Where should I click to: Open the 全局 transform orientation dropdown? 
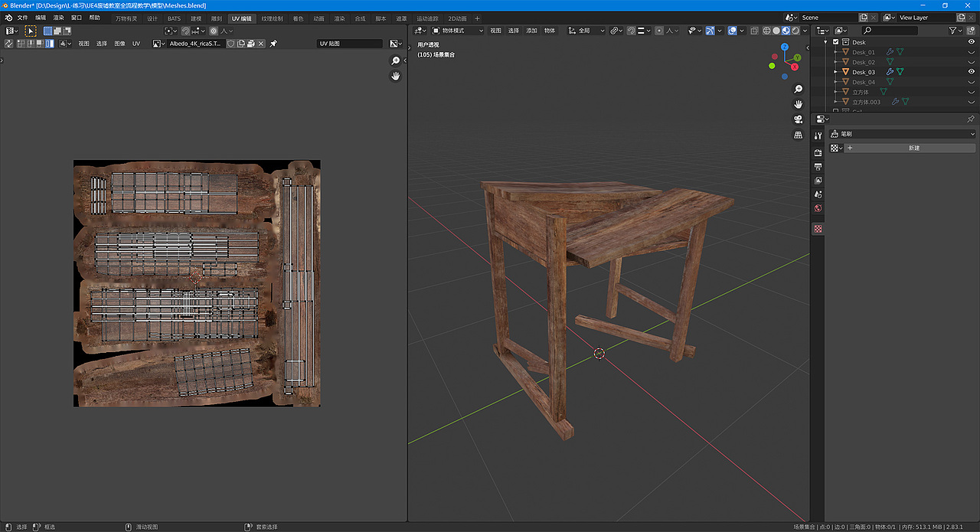[586, 31]
